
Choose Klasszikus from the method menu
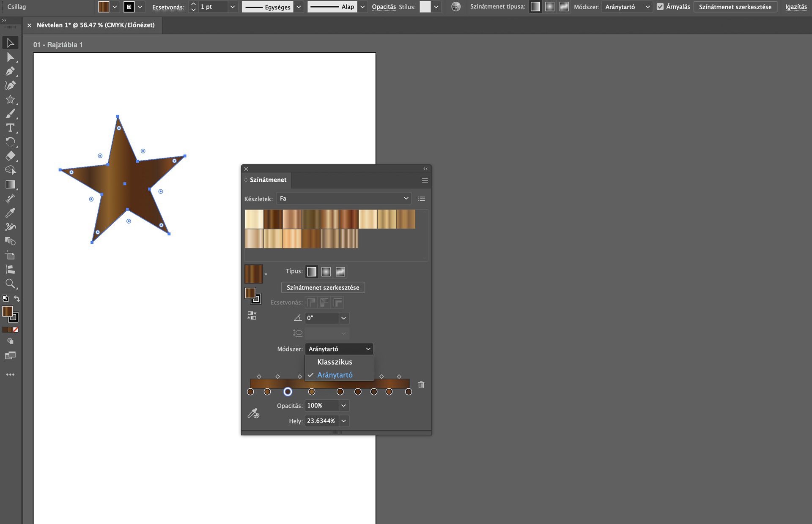[x=335, y=362]
